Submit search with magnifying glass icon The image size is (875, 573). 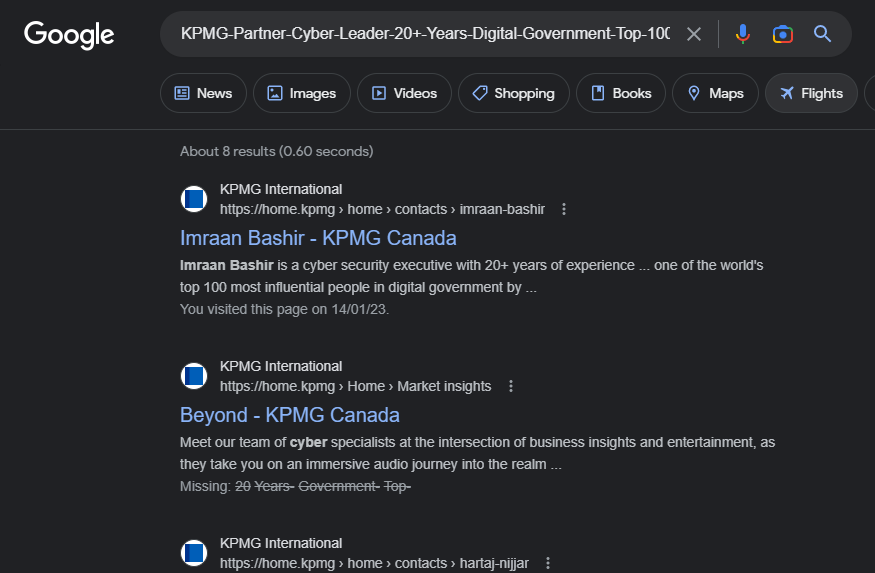pyautogui.click(x=823, y=34)
